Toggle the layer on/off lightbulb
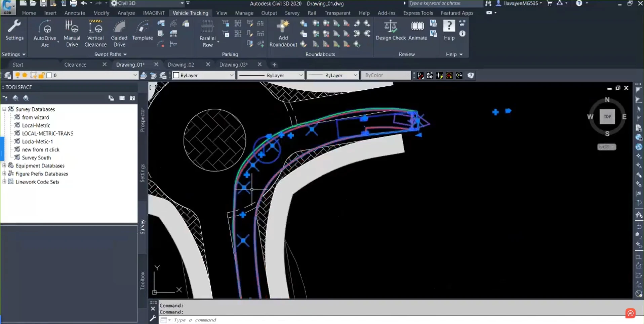Viewport: 644px width, 324px height. click(17, 75)
